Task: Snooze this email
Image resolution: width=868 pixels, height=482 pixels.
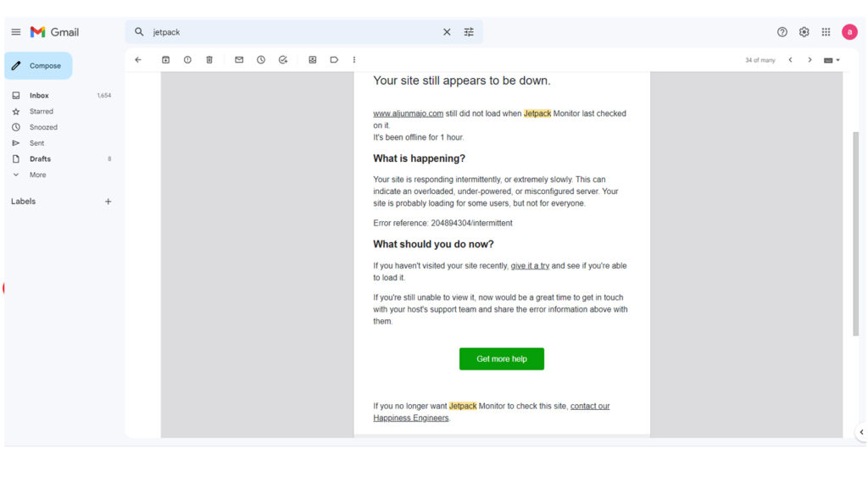Action: (x=261, y=60)
